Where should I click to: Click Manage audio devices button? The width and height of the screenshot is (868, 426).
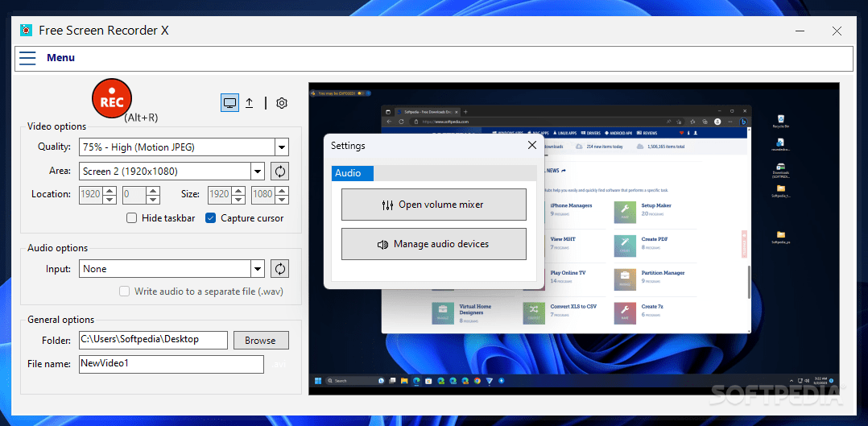[433, 244]
